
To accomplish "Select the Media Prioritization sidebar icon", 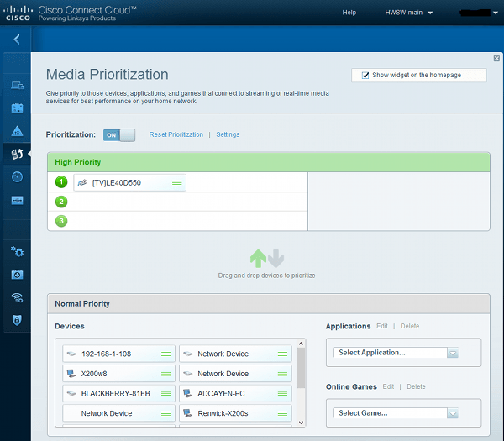I will [17, 154].
